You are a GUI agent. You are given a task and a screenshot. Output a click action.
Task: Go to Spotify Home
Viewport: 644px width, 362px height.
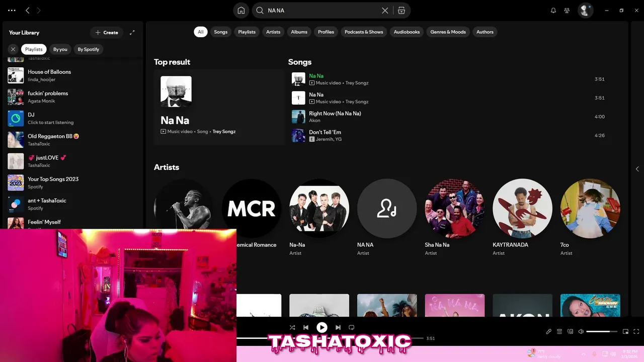(241, 10)
